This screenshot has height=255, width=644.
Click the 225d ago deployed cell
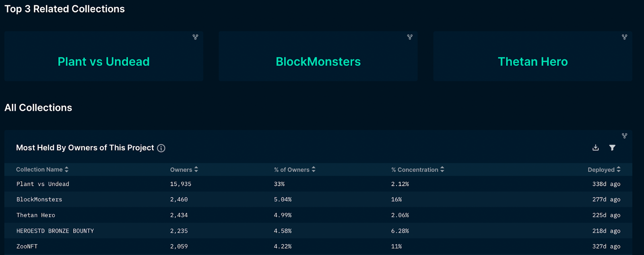[x=606, y=215]
